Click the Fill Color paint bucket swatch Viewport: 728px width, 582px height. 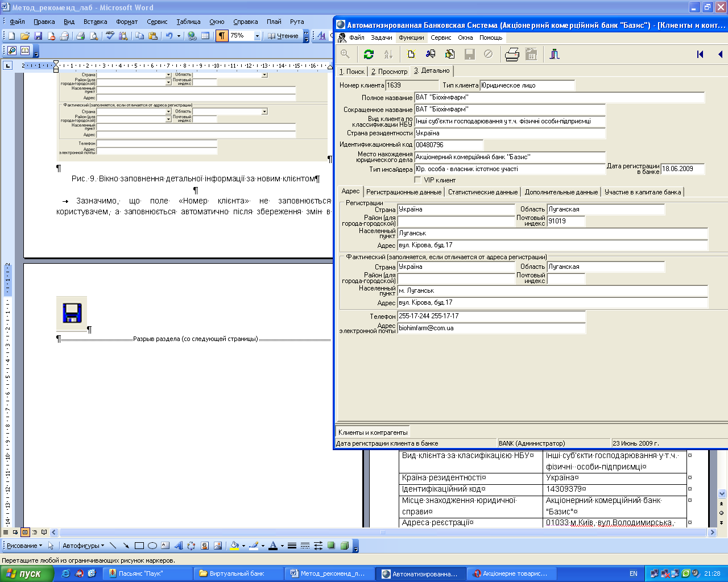234,546
